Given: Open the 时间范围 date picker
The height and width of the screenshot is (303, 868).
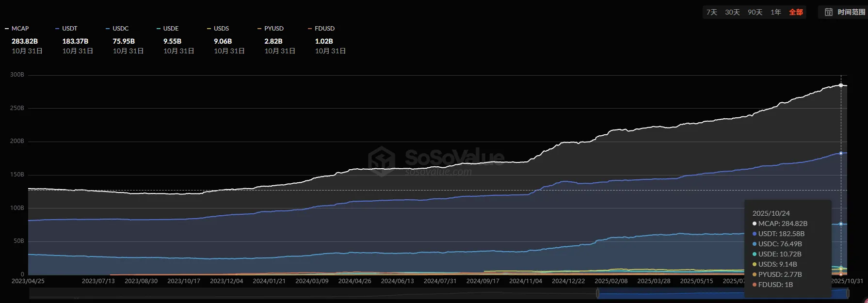Looking at the screenshot, I should click(851, 12).
